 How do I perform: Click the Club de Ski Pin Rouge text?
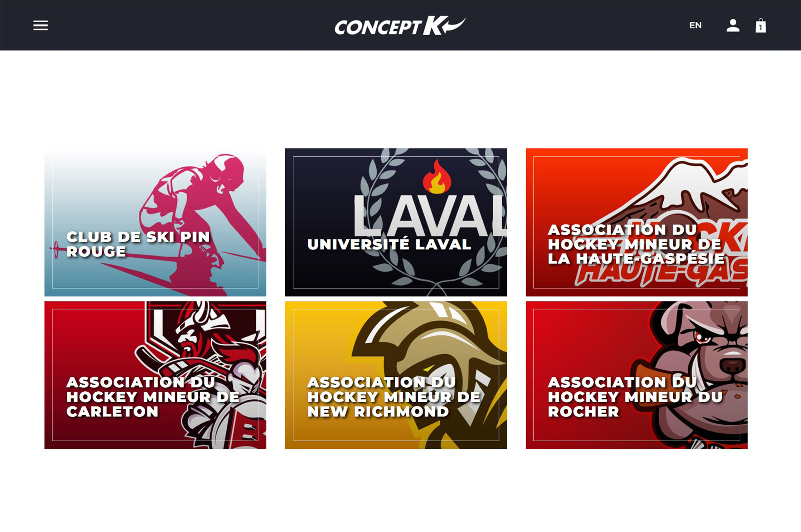click(x=138, y=244)
